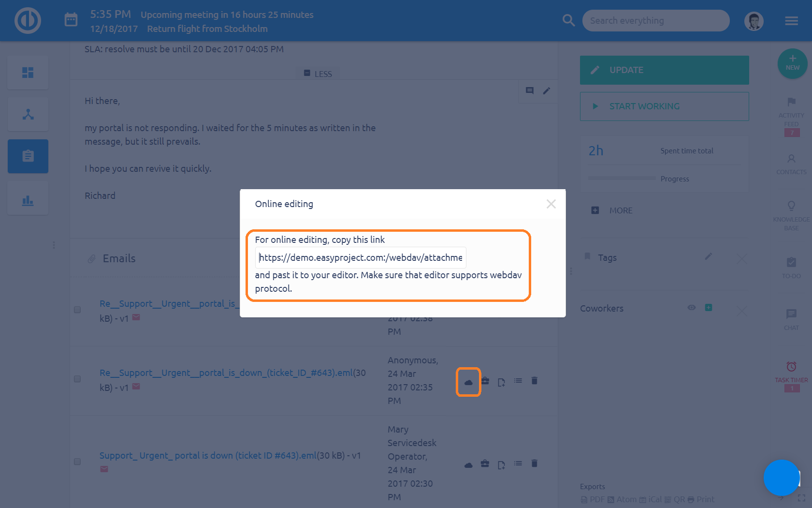Expand the MORE section
The image size is (812, 508).
pyautogui.click(x=612, y=210)
